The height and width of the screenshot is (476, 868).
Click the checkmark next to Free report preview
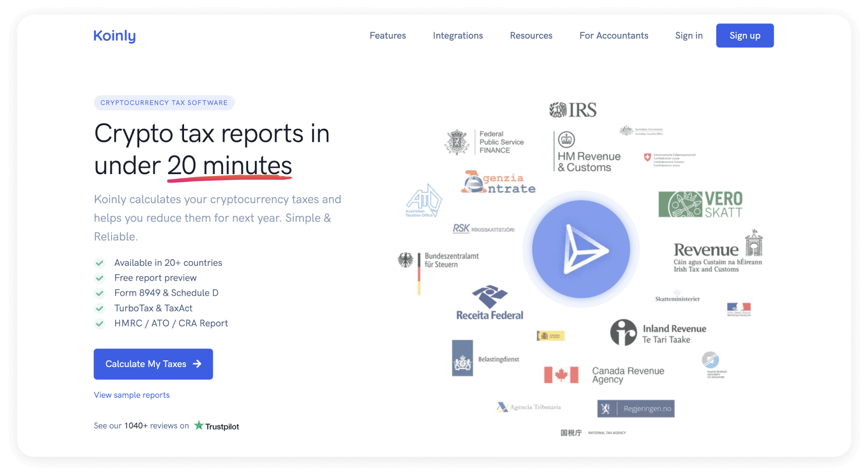pyautogui.click(x=100, y=278)
